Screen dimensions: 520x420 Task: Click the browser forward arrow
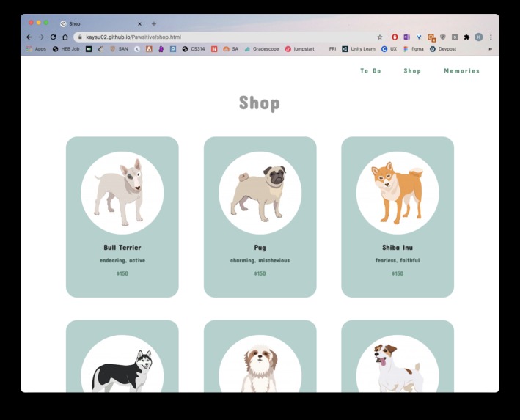coord(41,37)
